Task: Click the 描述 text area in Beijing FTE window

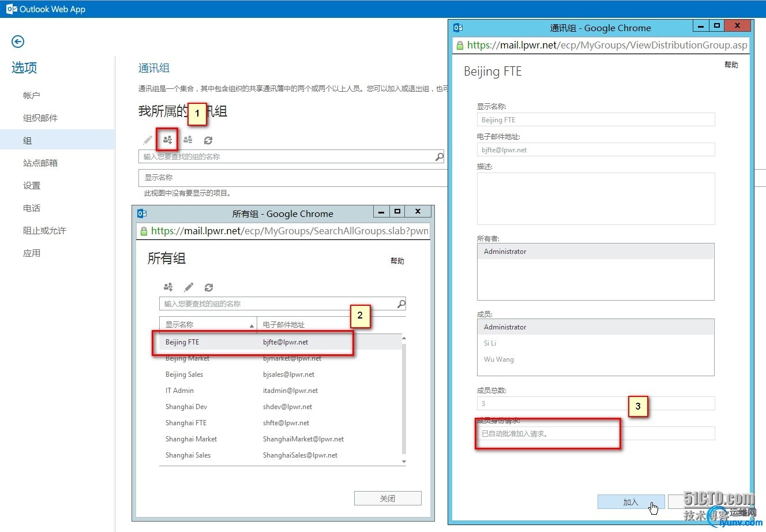Action: coord(596,199)
